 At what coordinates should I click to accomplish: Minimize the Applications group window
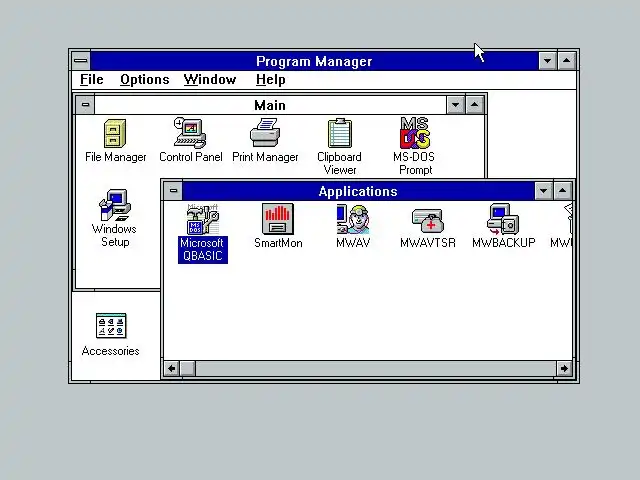tap(544, 191)
